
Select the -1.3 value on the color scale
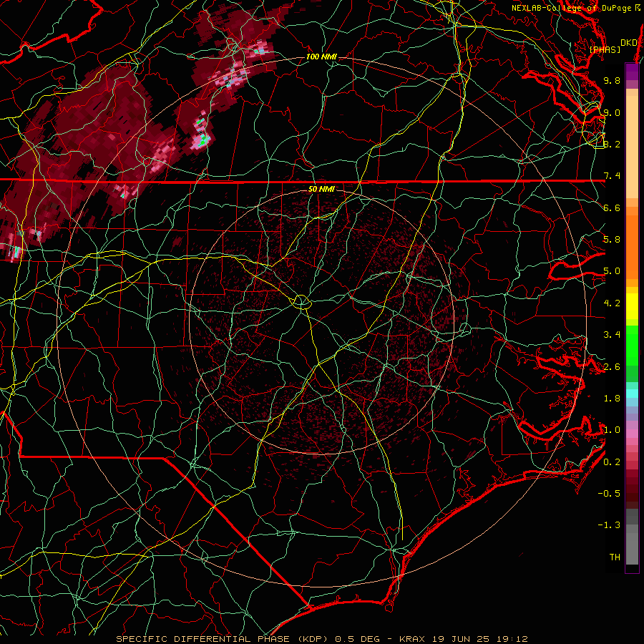tap(609, 525)
